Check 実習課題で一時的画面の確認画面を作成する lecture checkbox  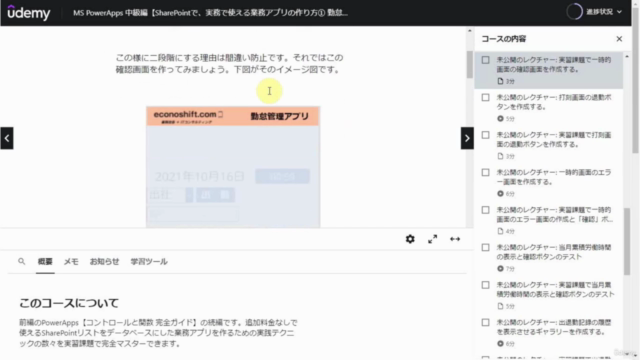(485, 60)
